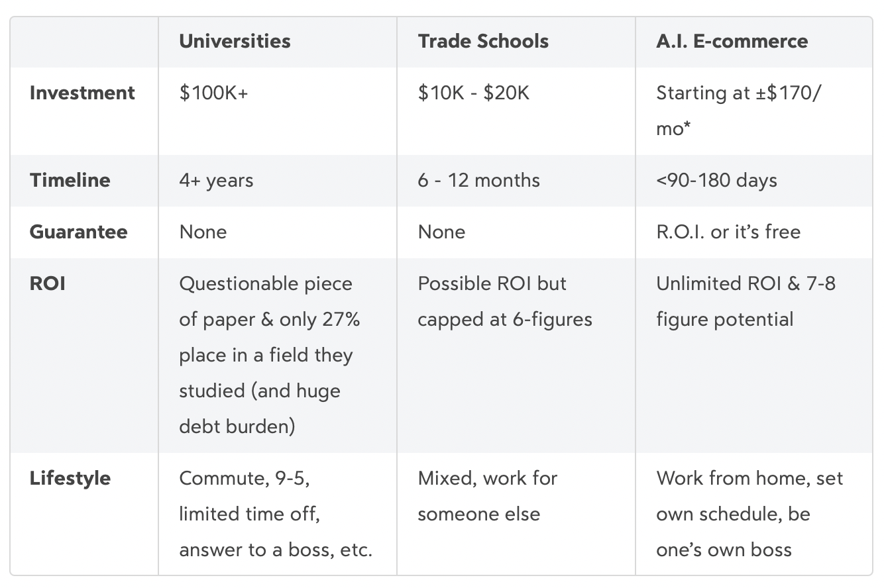Click the 6 - 12 months cell
The width and height of the screenshot is (884, 588).
click(478, 180)
